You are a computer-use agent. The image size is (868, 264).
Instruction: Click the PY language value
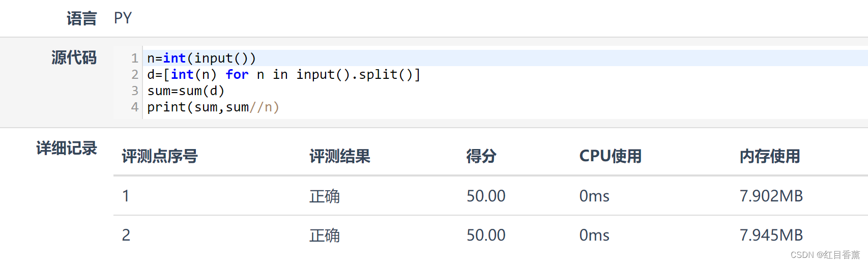123,18
